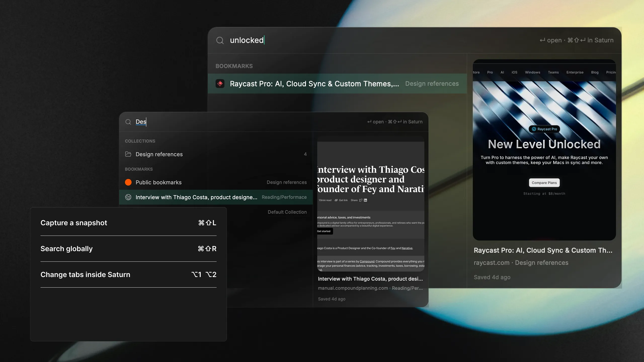
Task: Click the globe icon of Thiago Costa interview
Action: coord(128,197)
